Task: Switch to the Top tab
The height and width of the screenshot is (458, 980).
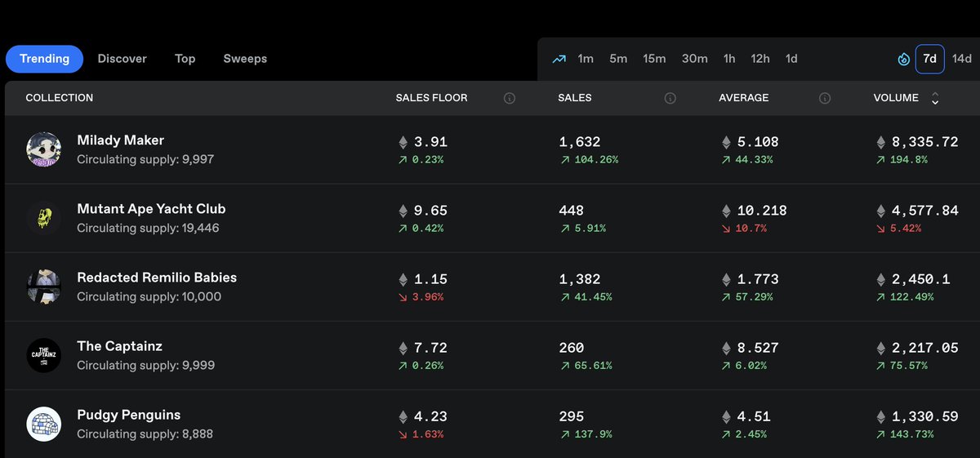Action: (185, 59)
